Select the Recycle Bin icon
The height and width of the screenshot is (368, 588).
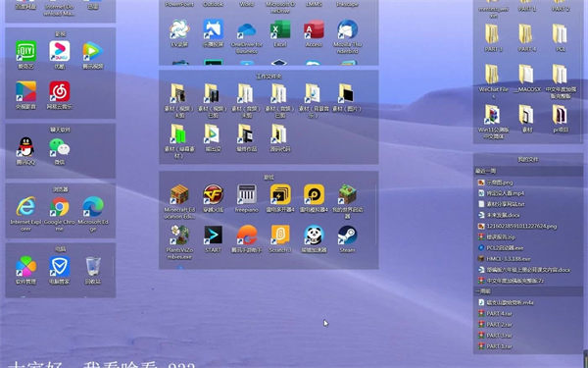coord(93,266)
